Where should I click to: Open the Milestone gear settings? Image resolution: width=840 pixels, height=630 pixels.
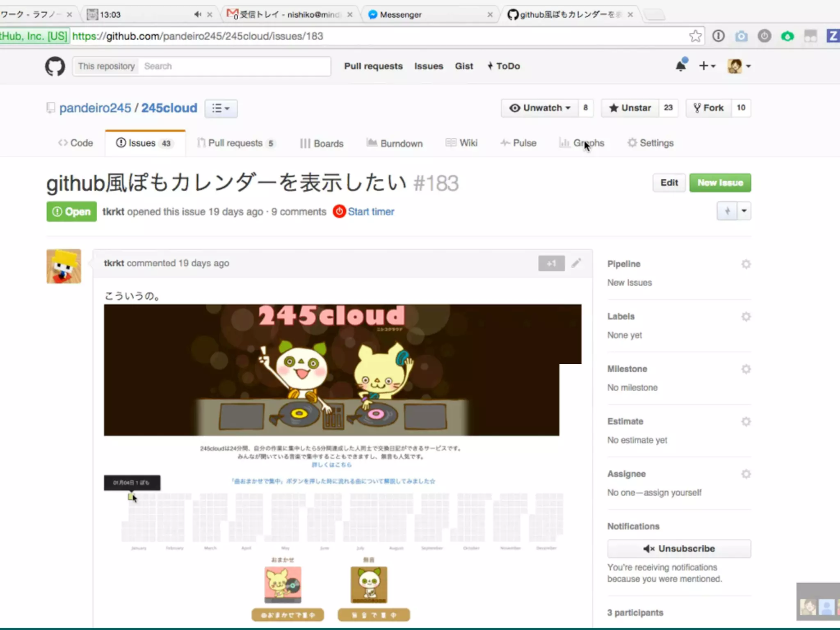coord(746,369)
